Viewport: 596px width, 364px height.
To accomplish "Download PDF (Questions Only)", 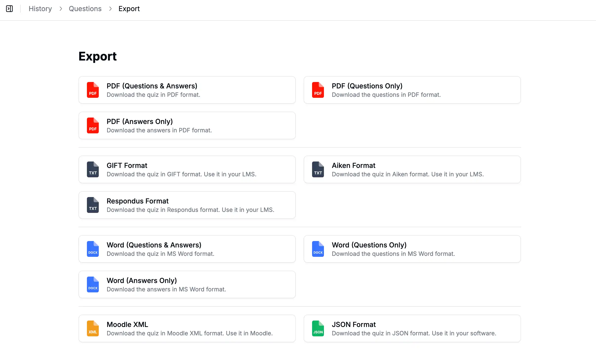I will [412, 90].
